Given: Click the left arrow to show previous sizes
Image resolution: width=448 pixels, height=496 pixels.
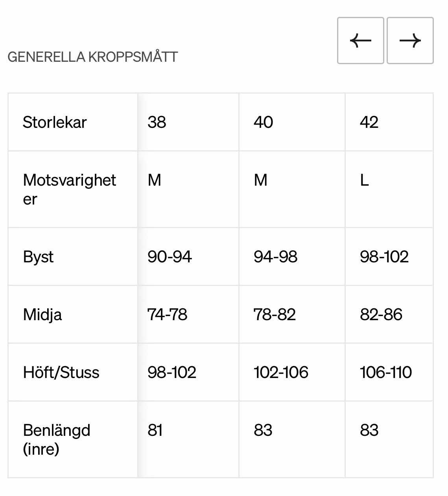Looking at the screenshot, I should pyautogui.click(x=360, y=41).
